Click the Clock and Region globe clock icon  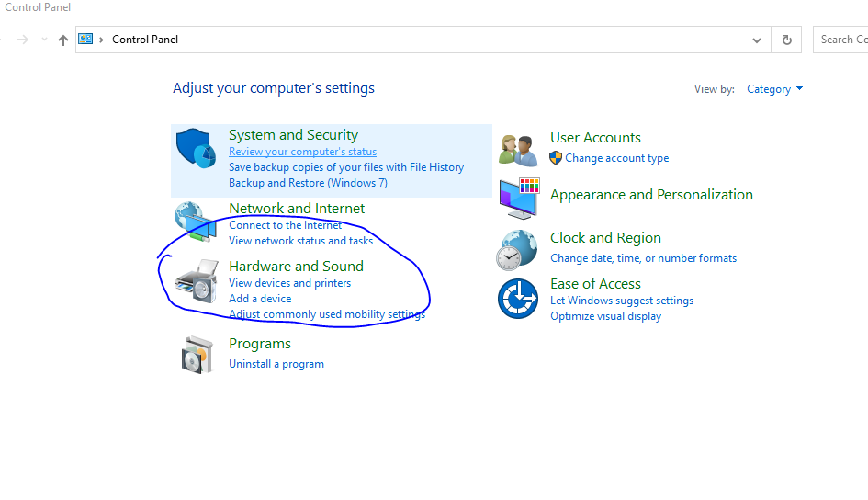pos(517,250)
